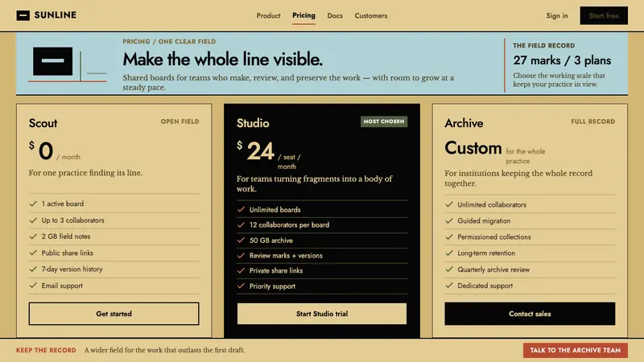Click the OPEN FIELD label on Scout
Viewport: 644px width, 362px height.
(180, 121)
